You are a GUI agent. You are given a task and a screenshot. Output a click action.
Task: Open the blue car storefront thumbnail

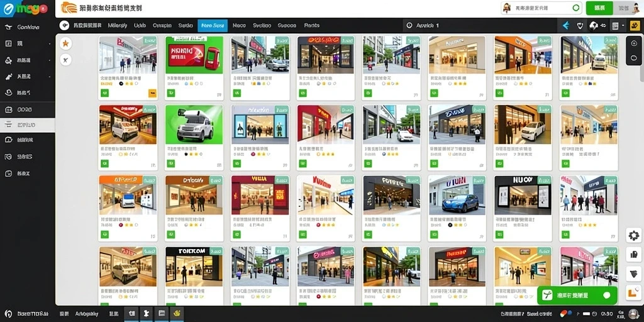click(457, 195)
